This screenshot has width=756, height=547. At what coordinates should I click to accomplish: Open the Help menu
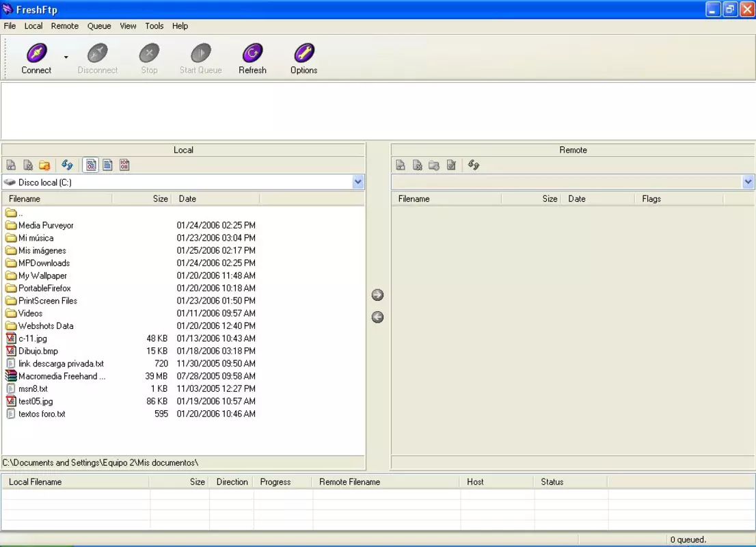tap(180, 26)
